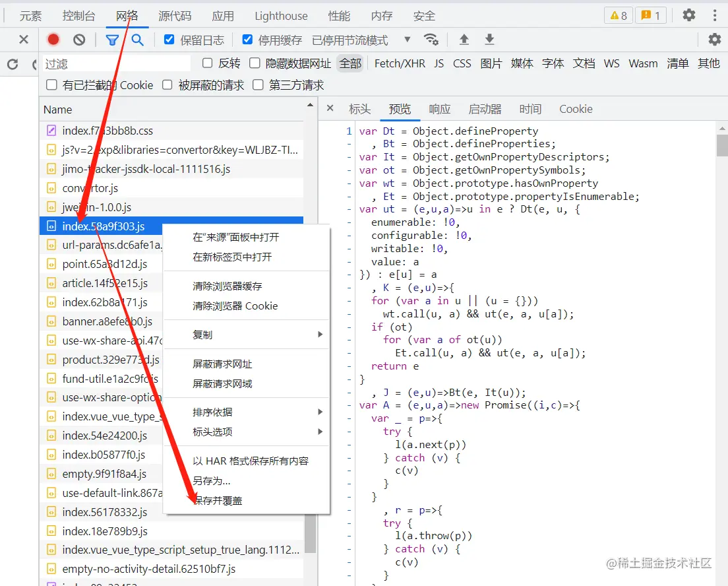Image resolution: width=728 pixels, height=586 pixels.
Task: Choose 清除浏览器缓存 menu entry
Action: [247, 286]
